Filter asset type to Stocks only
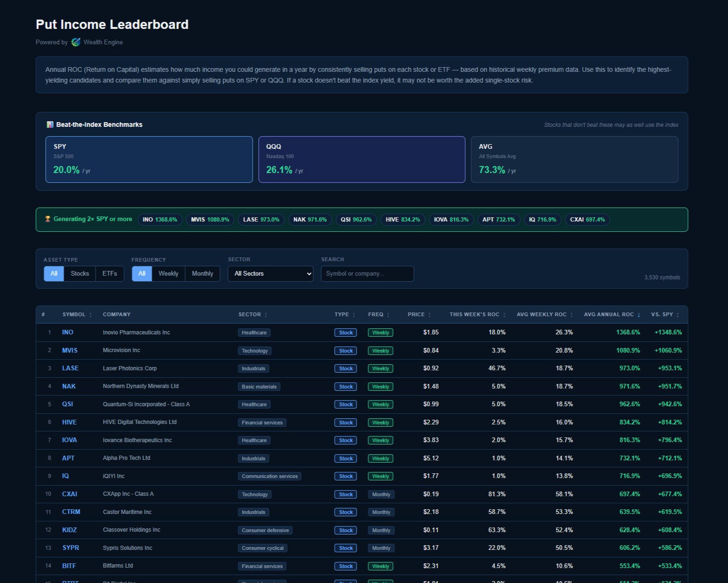Image resolution: width=728 pixels, height=583 pixels. [80, 274]
